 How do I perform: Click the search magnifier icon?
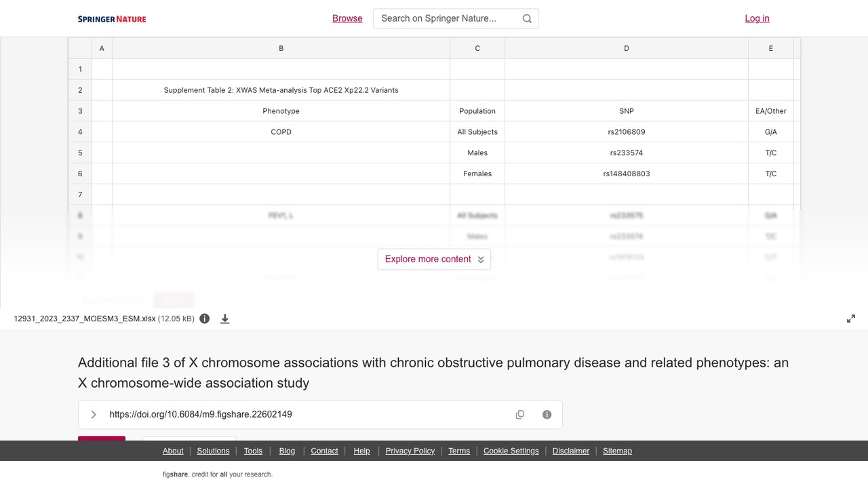point(527,18)
